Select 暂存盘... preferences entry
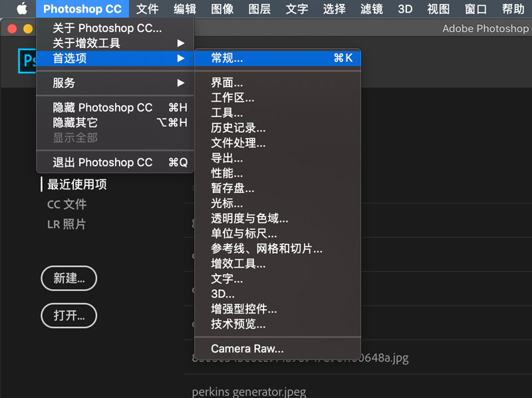 277,188
